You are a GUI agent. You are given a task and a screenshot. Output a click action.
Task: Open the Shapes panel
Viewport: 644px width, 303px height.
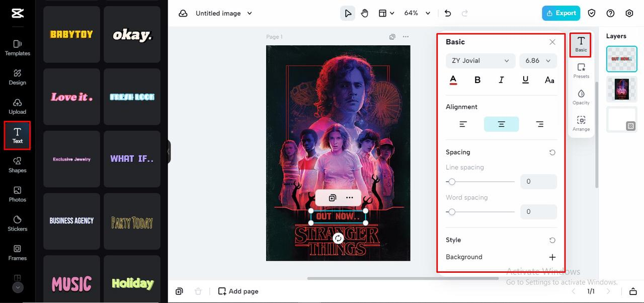(x=17, y=165)
